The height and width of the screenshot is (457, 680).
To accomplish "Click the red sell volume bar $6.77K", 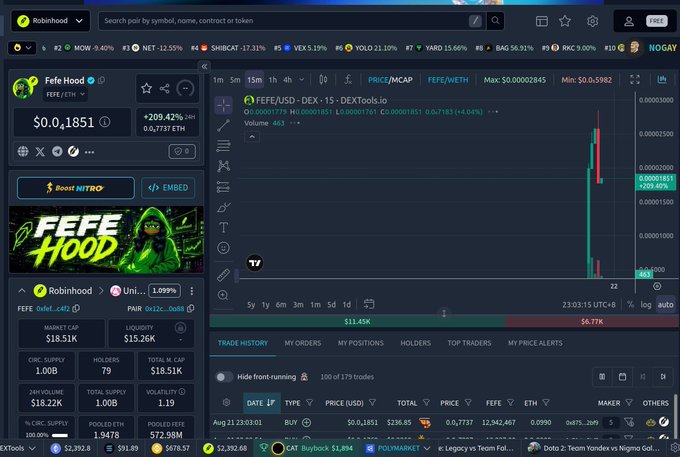I will click(x=592, y=321).
